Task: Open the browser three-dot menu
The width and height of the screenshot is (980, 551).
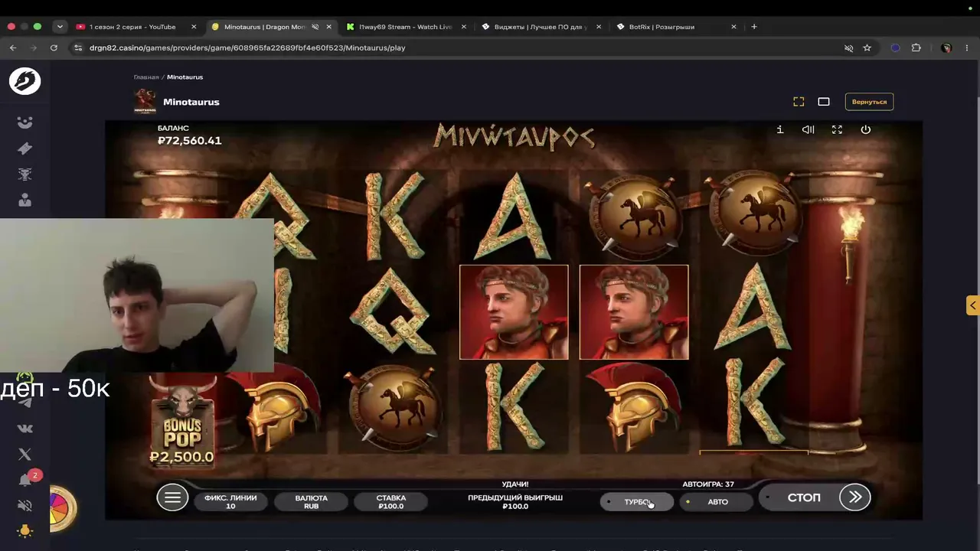Action: tap(966, 47)
